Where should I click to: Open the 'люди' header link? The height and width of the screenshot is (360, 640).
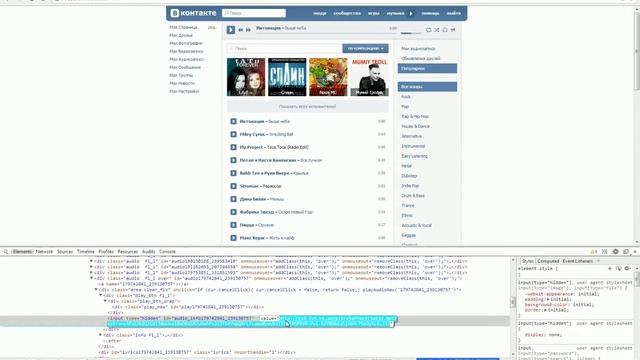(x=320, y=13)
